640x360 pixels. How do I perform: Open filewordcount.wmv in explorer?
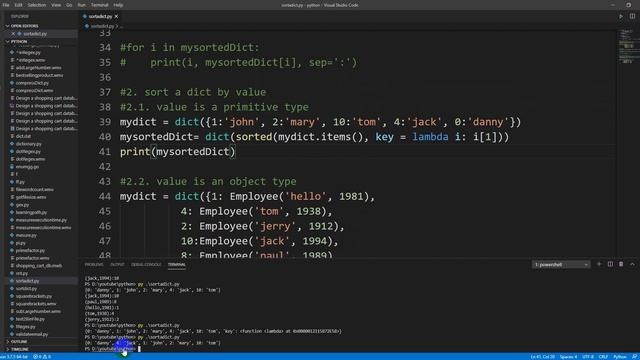tap(35, 189)
